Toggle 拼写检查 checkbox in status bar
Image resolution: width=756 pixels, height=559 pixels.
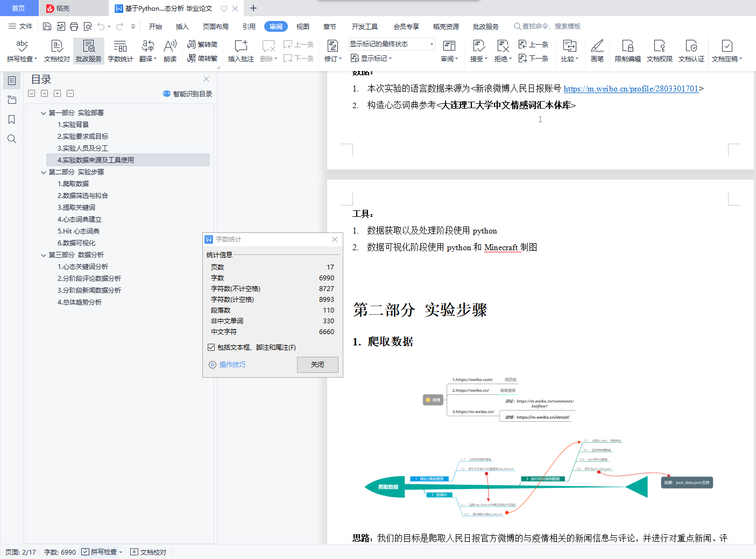click(85, 552)
